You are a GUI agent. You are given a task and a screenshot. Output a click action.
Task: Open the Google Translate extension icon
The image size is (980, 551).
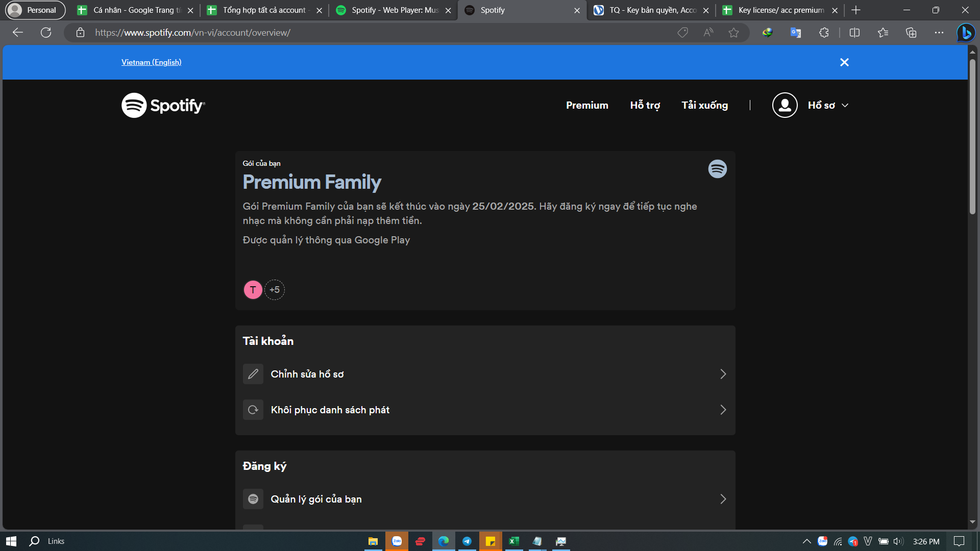pyautogui.click(x=795, y=33)
